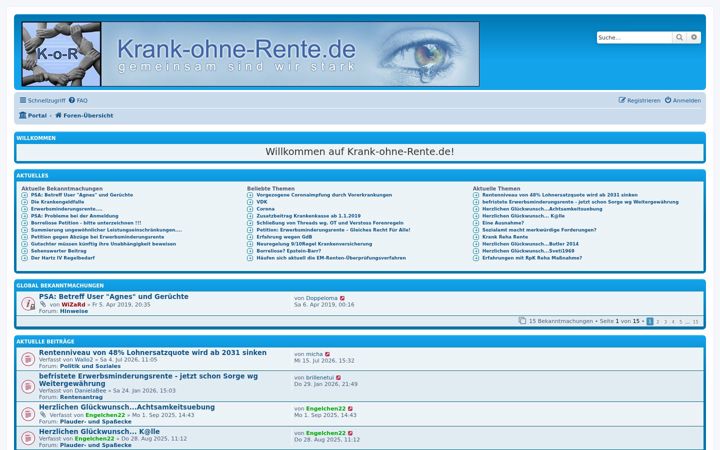Open 'Erfahrung wegen GdB' topic
The width and height of the screenshot is (720, 450).
(284, 237)
